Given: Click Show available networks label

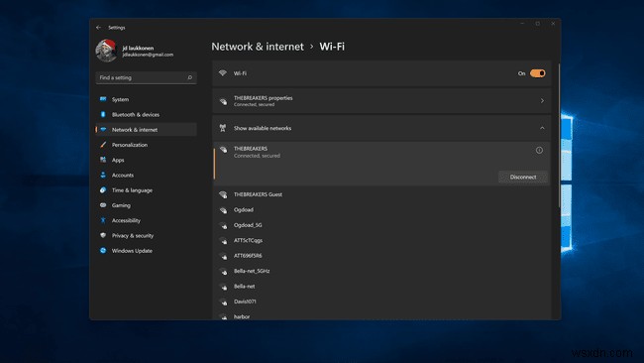Looking at the screenshot, I should [x=263, y=128].
